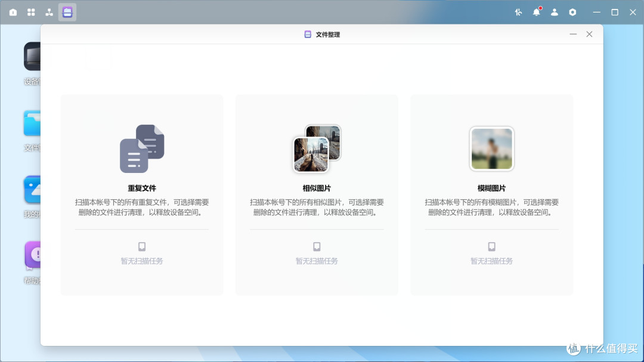Click the 文件整理 window title icon
644x362 pixels.
[308, 35]
